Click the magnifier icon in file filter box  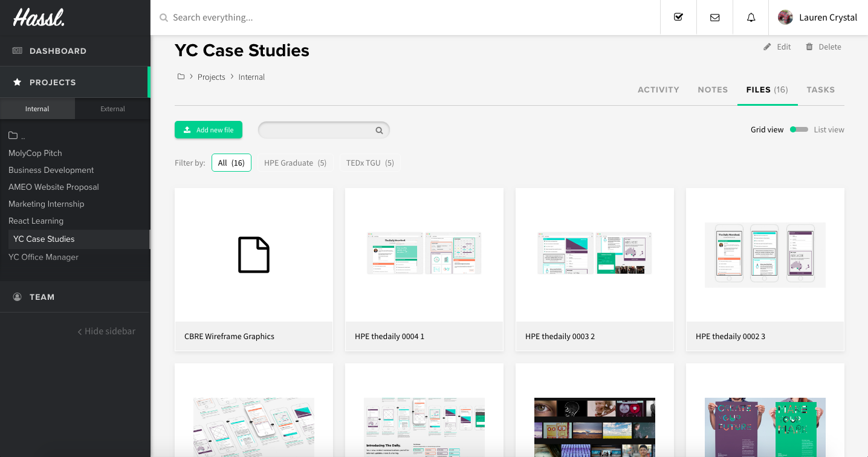click(x=379, y=130)
